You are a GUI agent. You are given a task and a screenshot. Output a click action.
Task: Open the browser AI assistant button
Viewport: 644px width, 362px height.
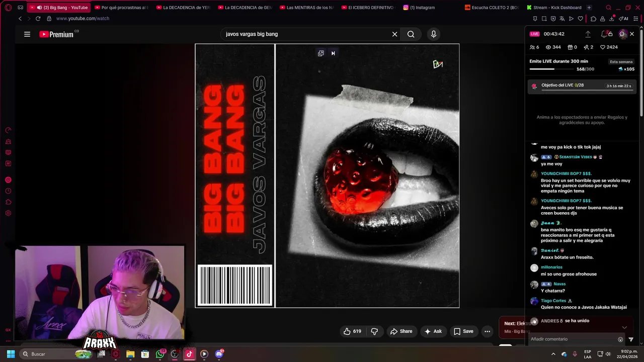[x=624, y=19]
